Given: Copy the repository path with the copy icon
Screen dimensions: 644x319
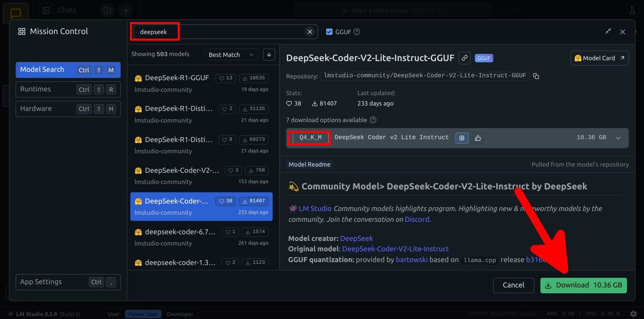Looking at the screenshot, I should pyautogui.click(x=536, y=76).
